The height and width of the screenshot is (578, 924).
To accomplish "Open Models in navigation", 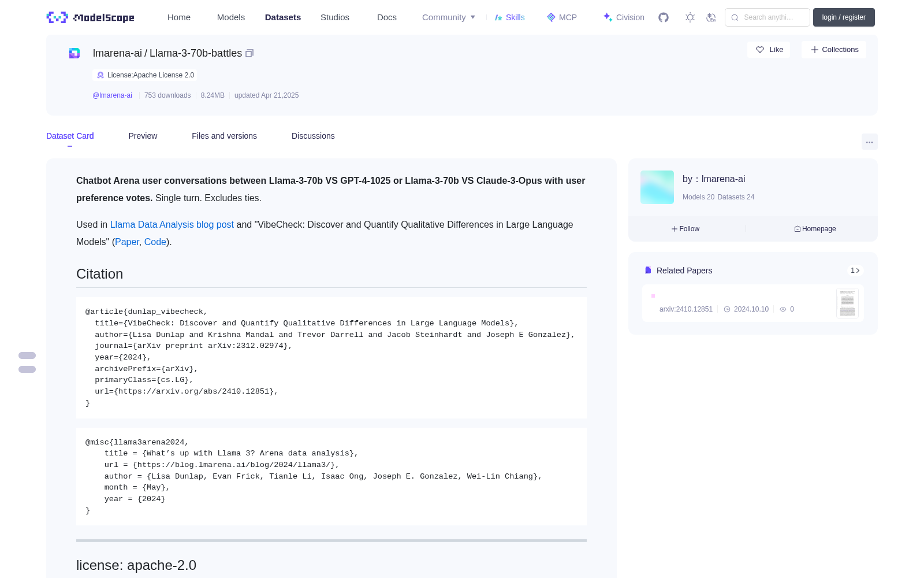I will 231,17.
